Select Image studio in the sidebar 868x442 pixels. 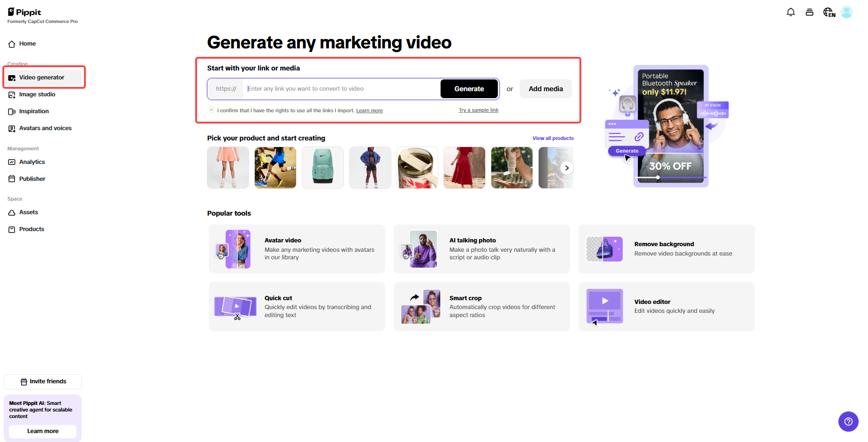[37, 94]
